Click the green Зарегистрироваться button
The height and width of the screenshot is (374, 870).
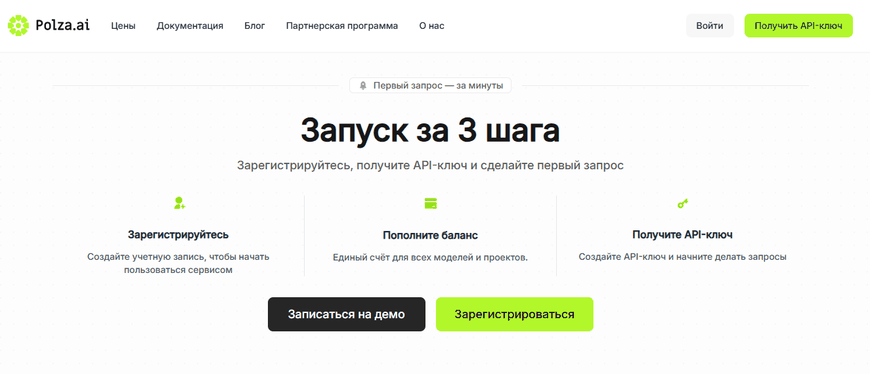click(x=514, y=314)
